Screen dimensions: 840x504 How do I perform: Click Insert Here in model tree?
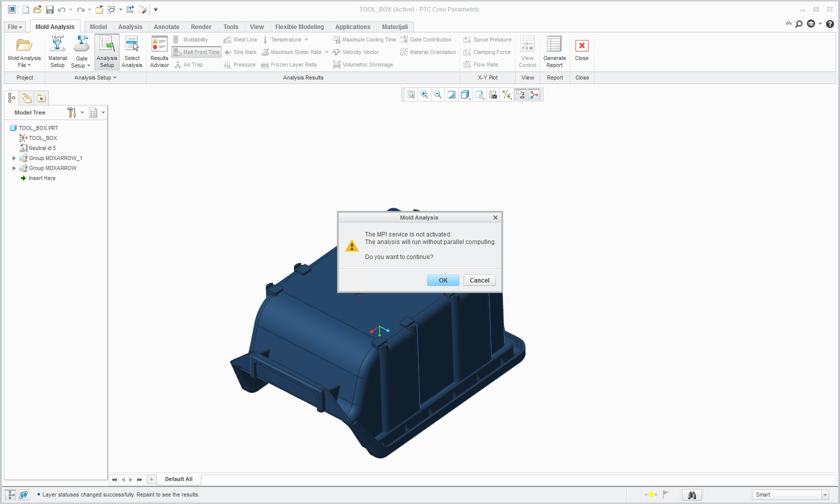pos(42,178)
